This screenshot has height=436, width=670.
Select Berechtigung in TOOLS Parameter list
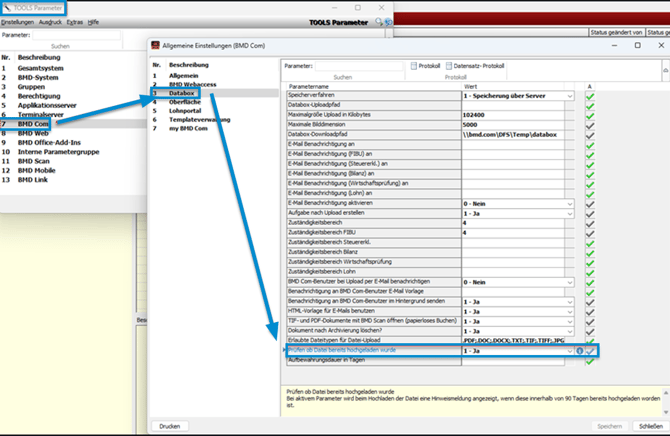(39, 96)
